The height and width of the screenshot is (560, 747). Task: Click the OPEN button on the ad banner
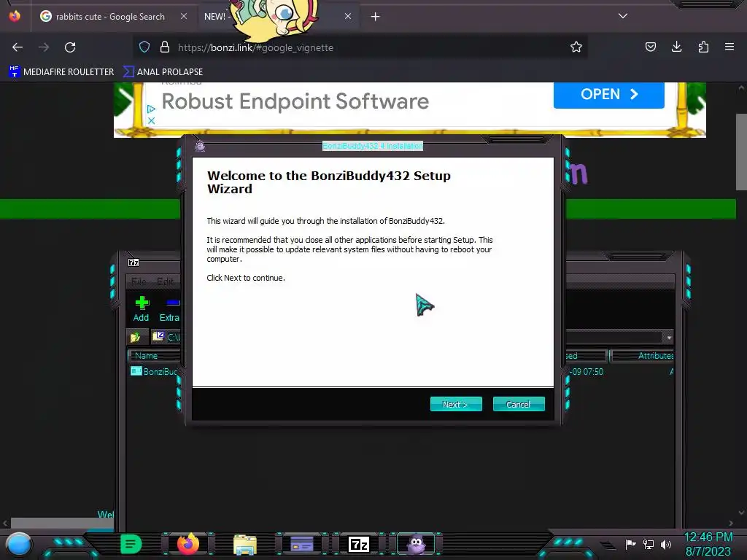point(609,94)
